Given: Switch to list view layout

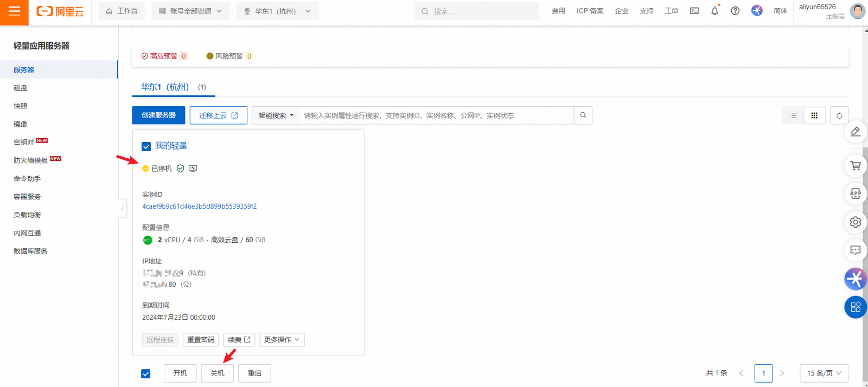Looking at the screenshot, I should (x=794, y=115).
